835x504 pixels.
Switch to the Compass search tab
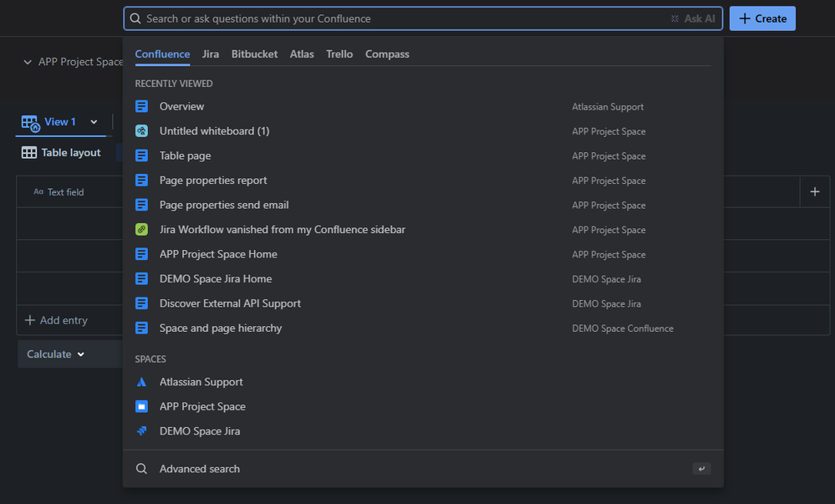coord(387,54)
